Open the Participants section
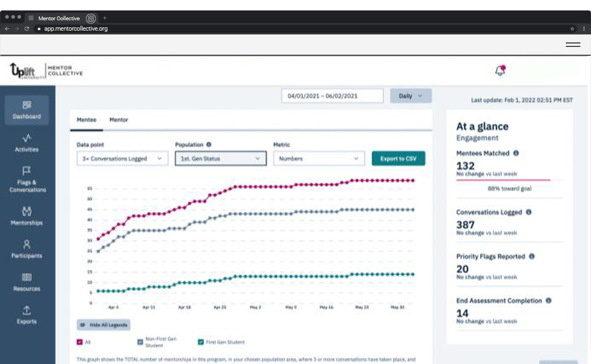The width and height of the screenshot is (591, 364). click(27, 250)
